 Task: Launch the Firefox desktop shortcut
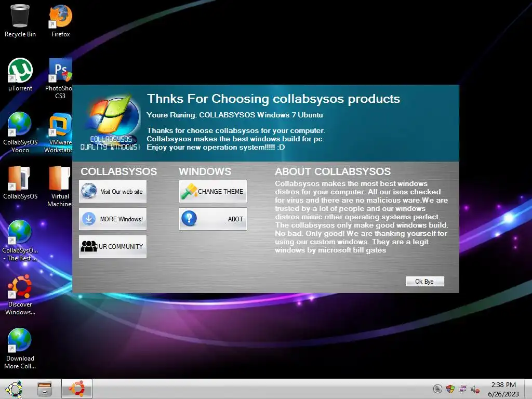click(x=60, y=20)
